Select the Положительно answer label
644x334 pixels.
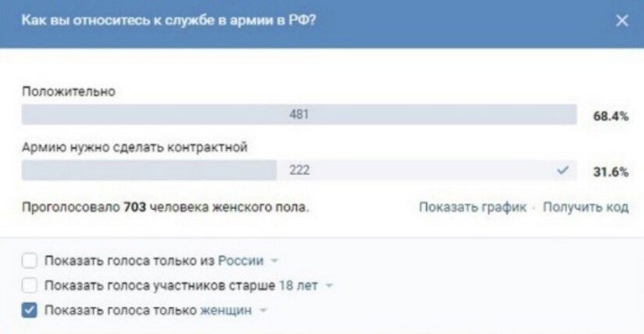(x=69, y=91)
